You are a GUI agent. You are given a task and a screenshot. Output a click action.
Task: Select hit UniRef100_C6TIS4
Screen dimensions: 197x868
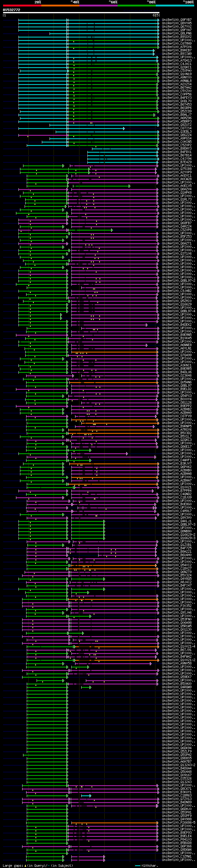point(177,128)
